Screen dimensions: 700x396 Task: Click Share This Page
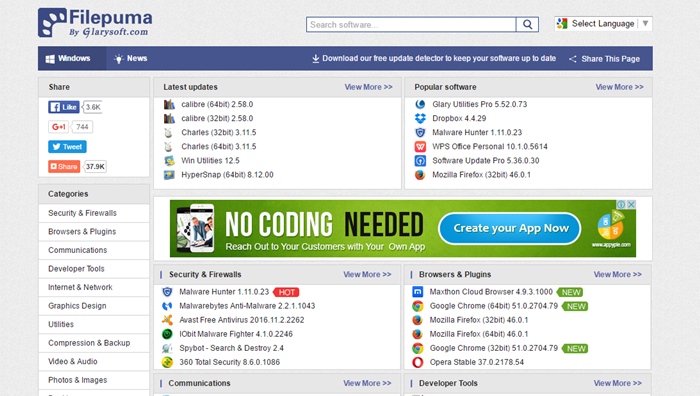604,59
